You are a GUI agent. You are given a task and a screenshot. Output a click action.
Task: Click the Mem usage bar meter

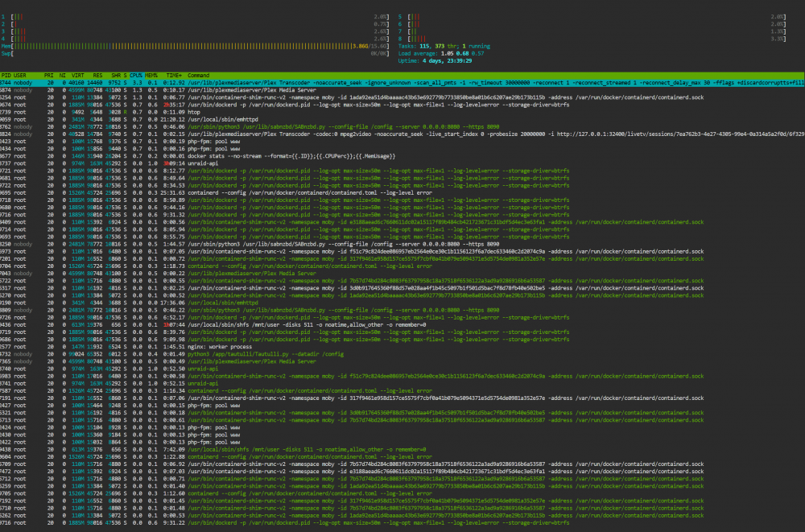(x=195, y=46)
